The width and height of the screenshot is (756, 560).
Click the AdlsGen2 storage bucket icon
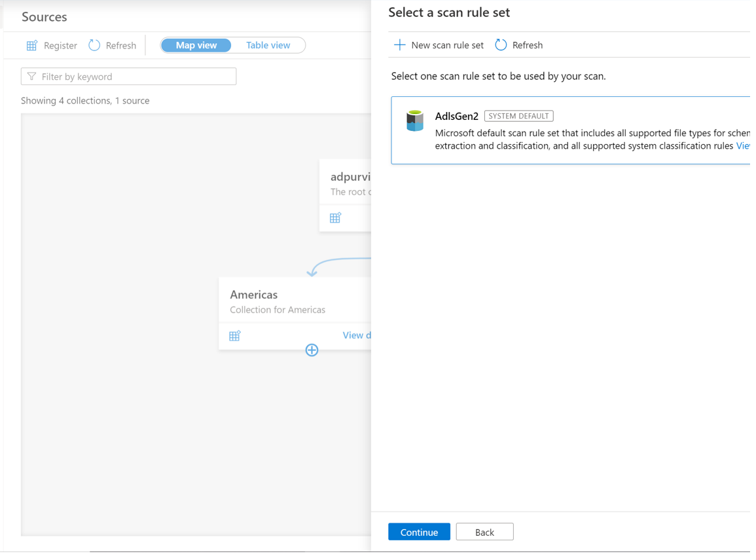pyautogui.click(x=415, y=121)
